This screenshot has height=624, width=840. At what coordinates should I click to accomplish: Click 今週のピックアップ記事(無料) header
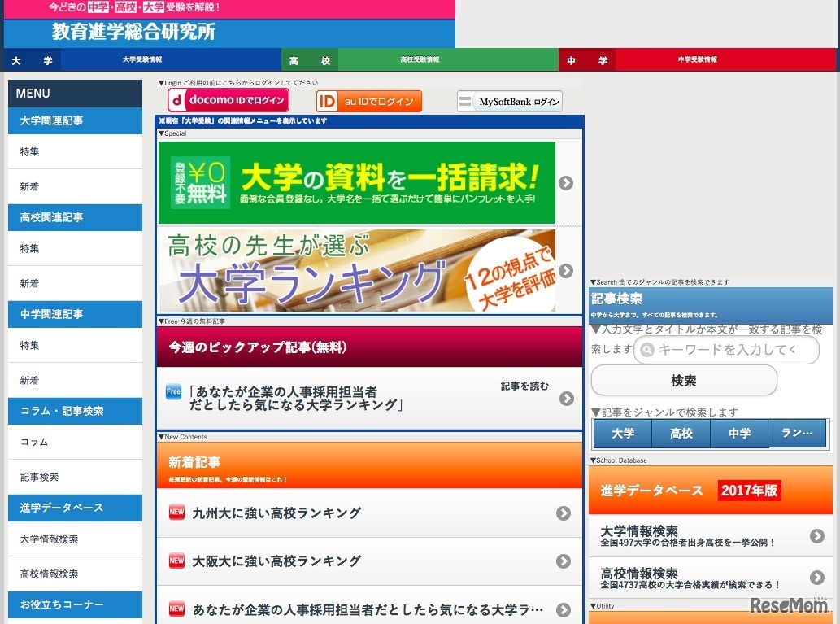pos(370,347)
